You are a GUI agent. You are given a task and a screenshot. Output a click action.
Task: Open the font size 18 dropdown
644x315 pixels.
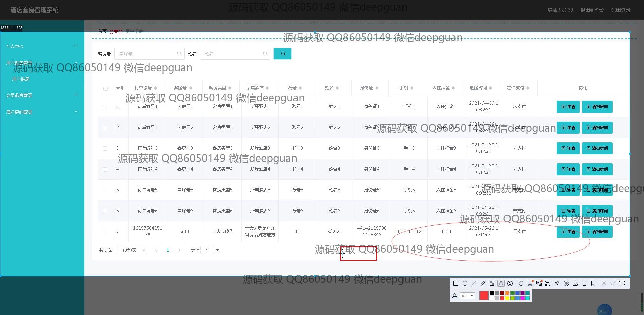(x=468, y=296)
